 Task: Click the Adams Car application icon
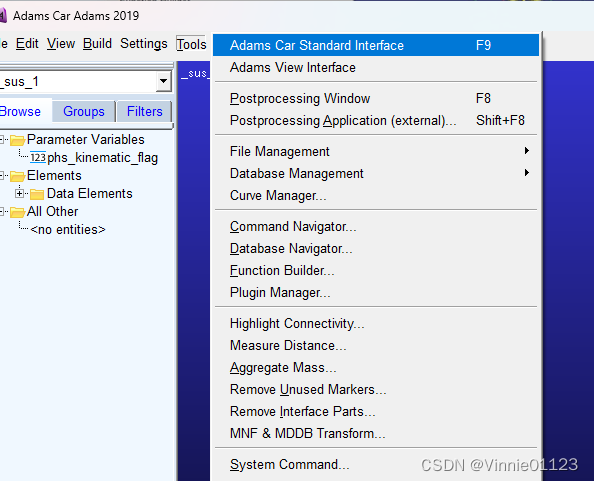pos(3,16)
